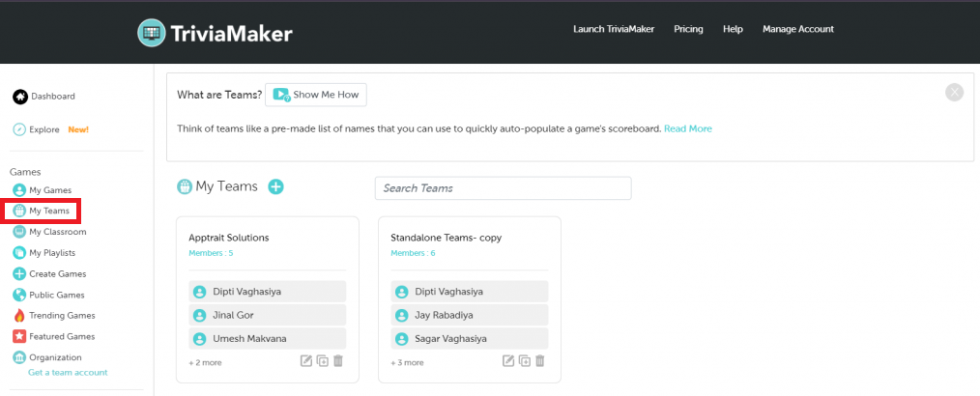Duplicate the Standalone Teams- copy team
Screen dimensions: 980x396
point(524,361)
